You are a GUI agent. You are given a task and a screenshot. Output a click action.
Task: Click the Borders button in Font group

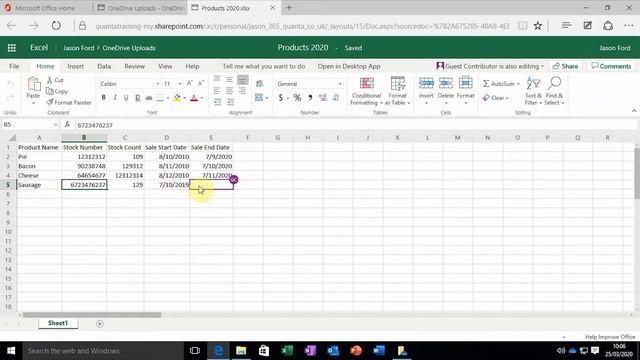160,98
